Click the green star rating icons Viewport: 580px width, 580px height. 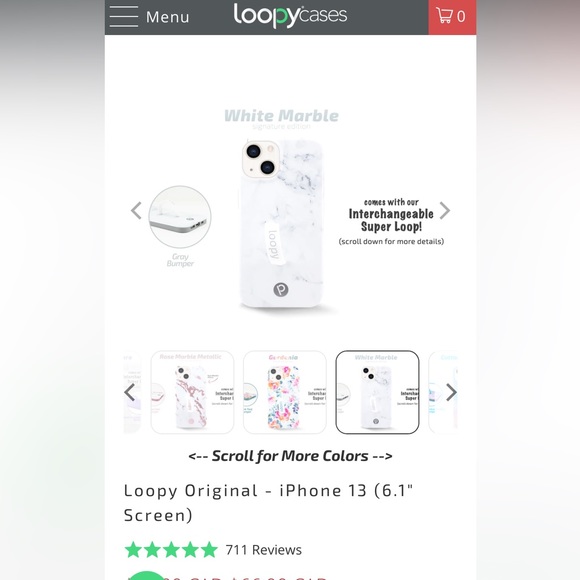pyautogui.click(x=171, y=550)
